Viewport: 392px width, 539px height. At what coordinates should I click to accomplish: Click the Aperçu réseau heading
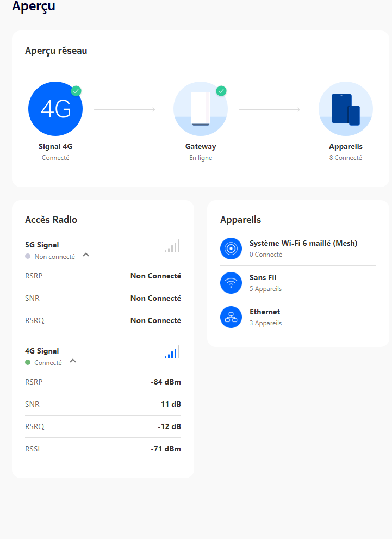56,51
